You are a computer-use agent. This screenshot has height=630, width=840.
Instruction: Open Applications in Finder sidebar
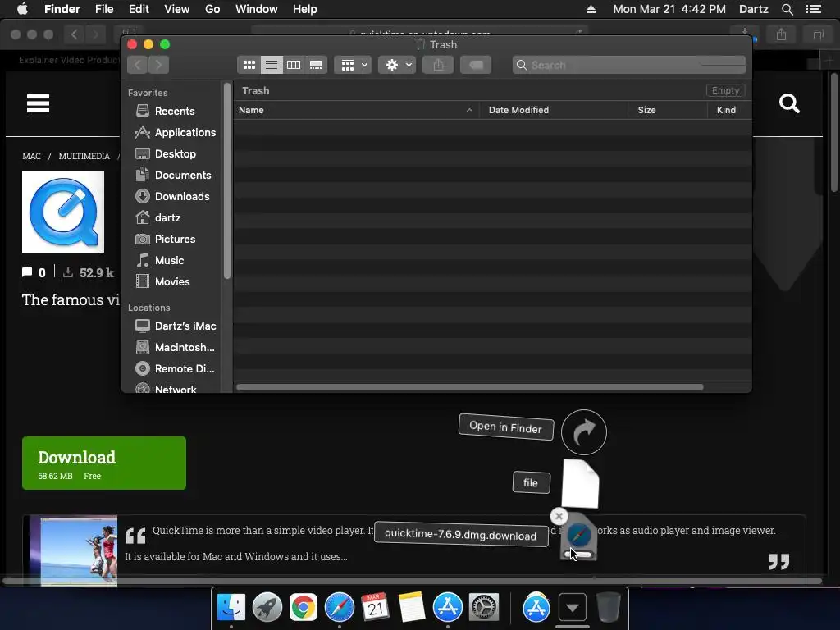[x=175, y=132]
